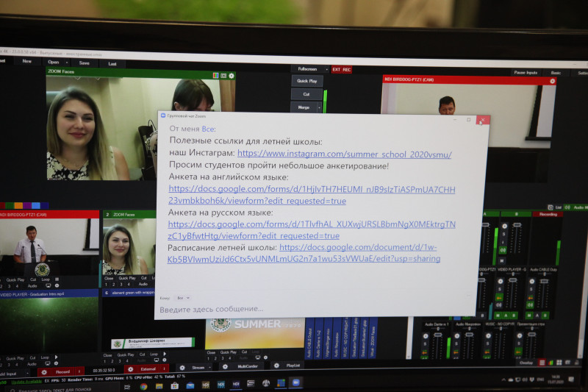This screenshot has width=588, height=392.
Task: Expand the Stream dropdown arrow
Action: click(209, 367)
